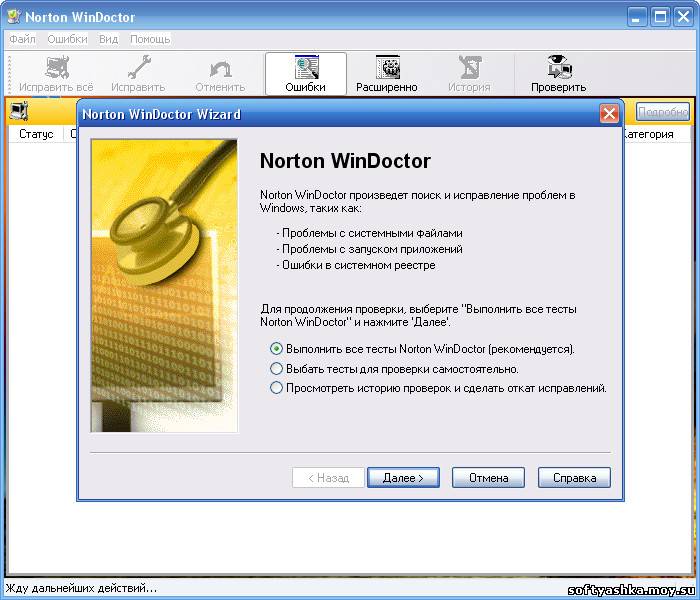Open the Помощь menu
Image resolution: width=700 pixels, height=600 pixels.
click(150, 39)
